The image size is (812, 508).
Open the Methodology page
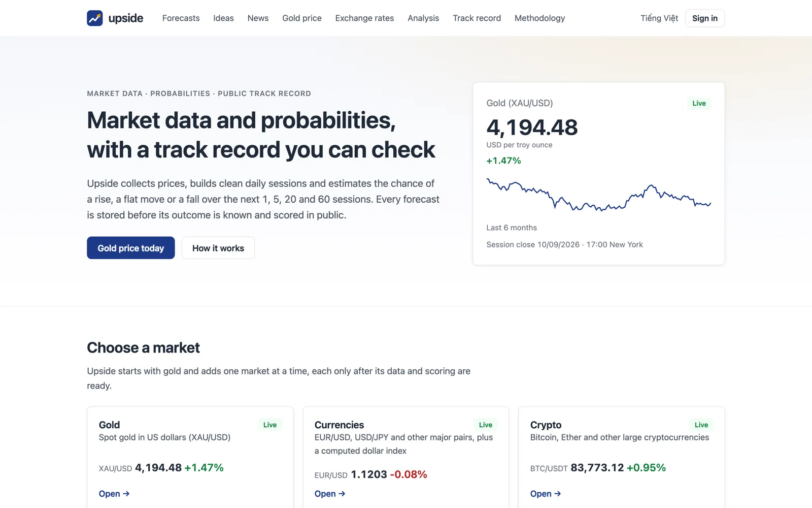pos(539,18)
